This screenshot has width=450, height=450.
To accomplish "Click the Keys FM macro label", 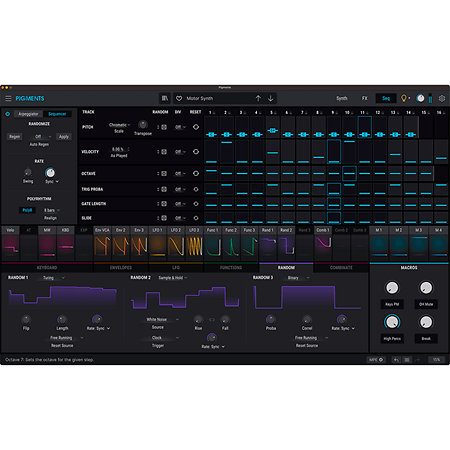I will (392, 304).
